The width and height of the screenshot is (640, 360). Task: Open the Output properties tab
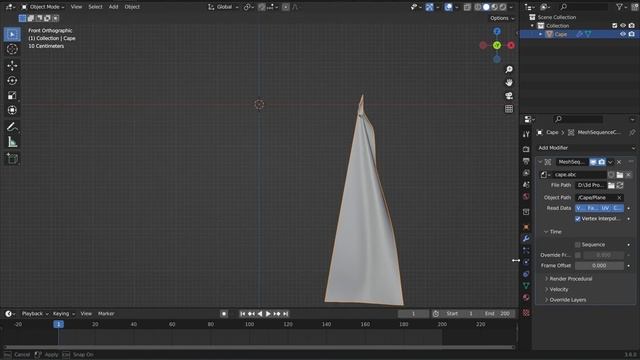pyautogui.click(x=526, y=161)
